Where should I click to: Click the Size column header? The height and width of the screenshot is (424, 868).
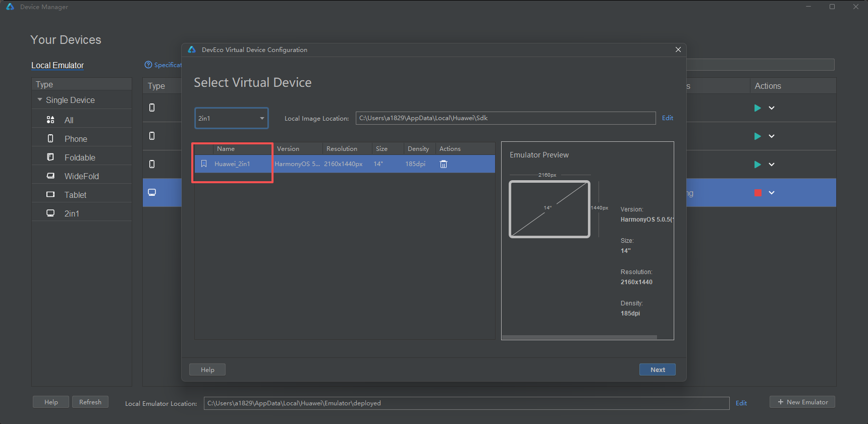pos(388,149)
